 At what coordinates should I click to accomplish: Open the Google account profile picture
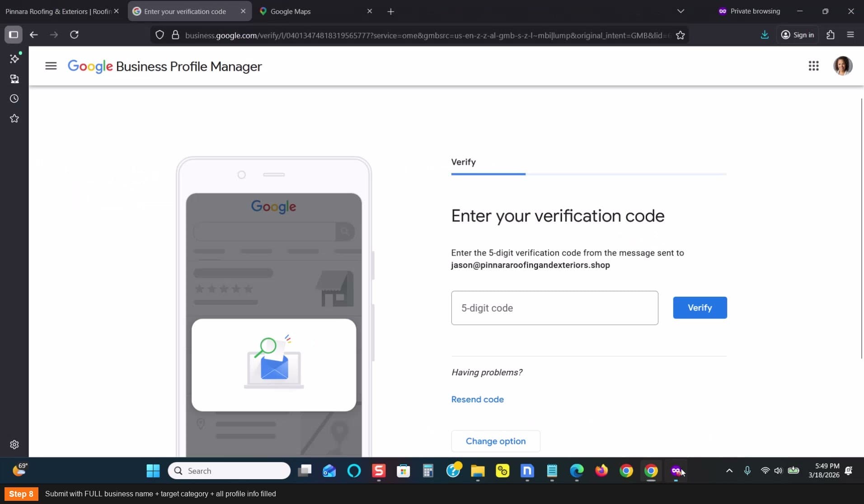pyautogui.click(x=843, y=66)
